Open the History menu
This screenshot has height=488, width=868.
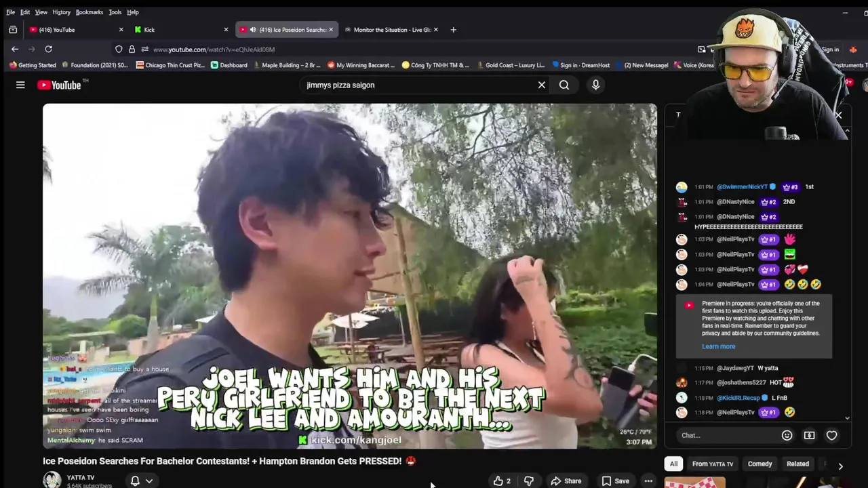click(61, 12)
